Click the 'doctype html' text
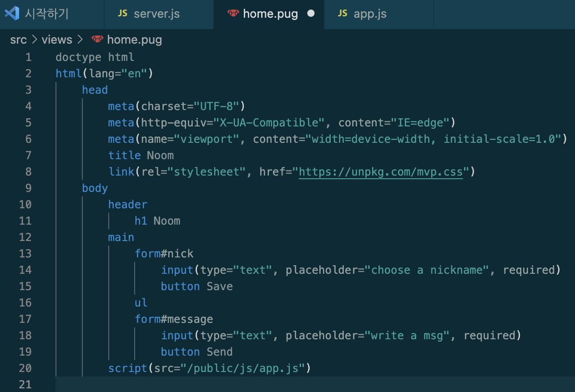The height and width of the screenshot is (392, 575). (95, 57)
